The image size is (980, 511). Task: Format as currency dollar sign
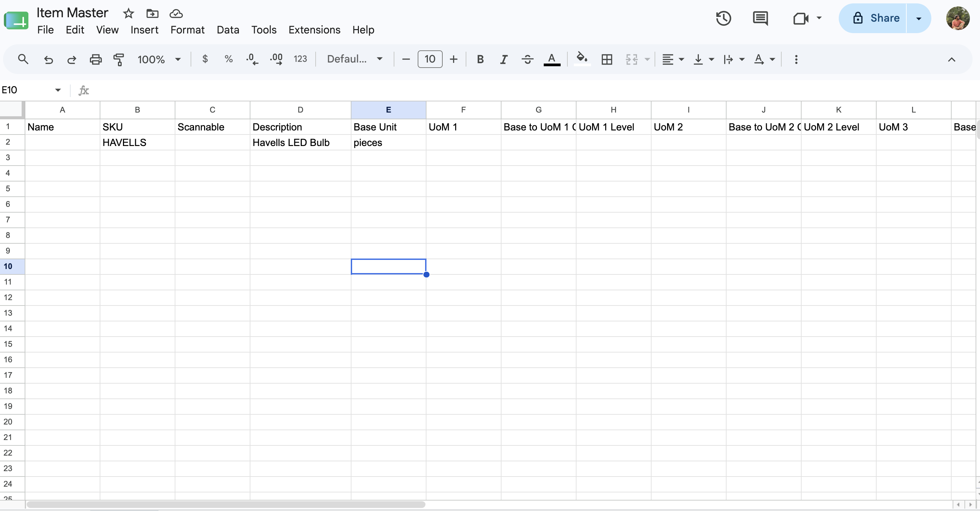(205, 59)
